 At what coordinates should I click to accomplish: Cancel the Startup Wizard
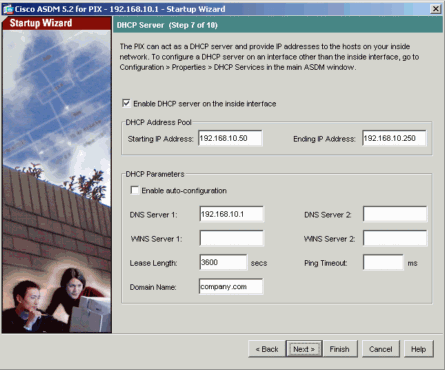(x=381, y=349)
